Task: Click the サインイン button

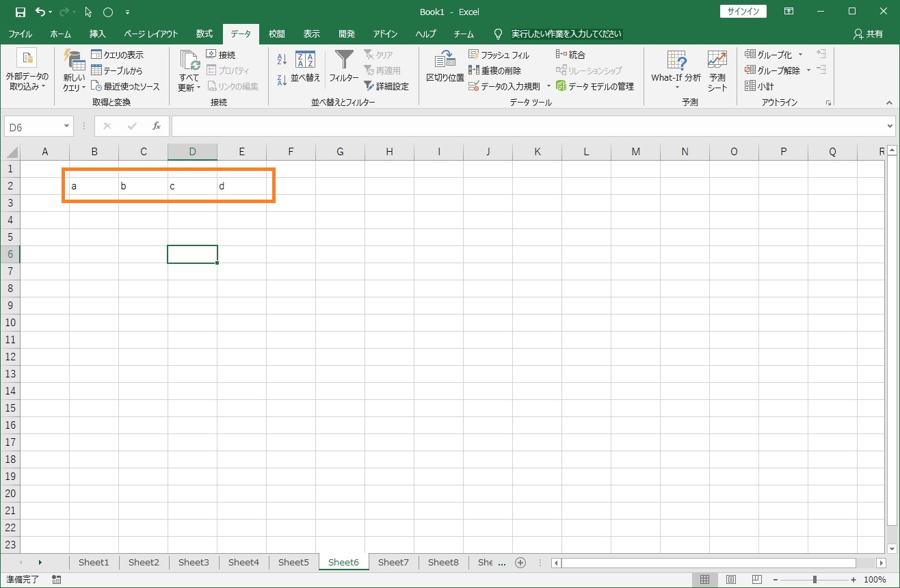Action: pos(743,12)
